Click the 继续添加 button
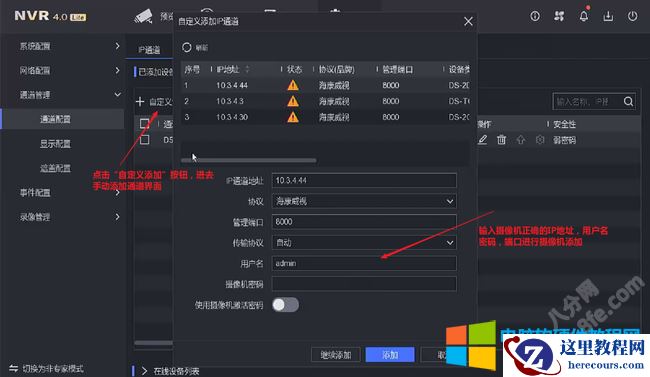This screenshot has width=650, height=377. 335,355
